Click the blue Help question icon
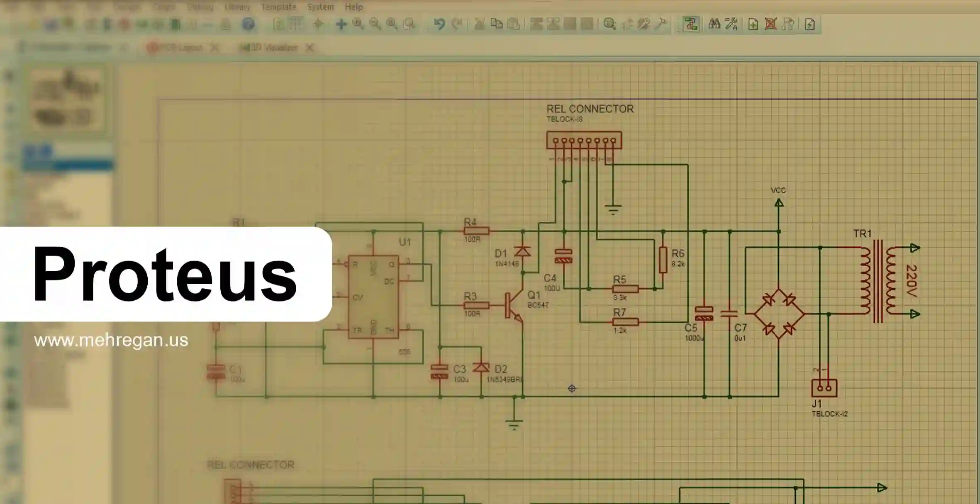980x504 pixels. [248, 24]
